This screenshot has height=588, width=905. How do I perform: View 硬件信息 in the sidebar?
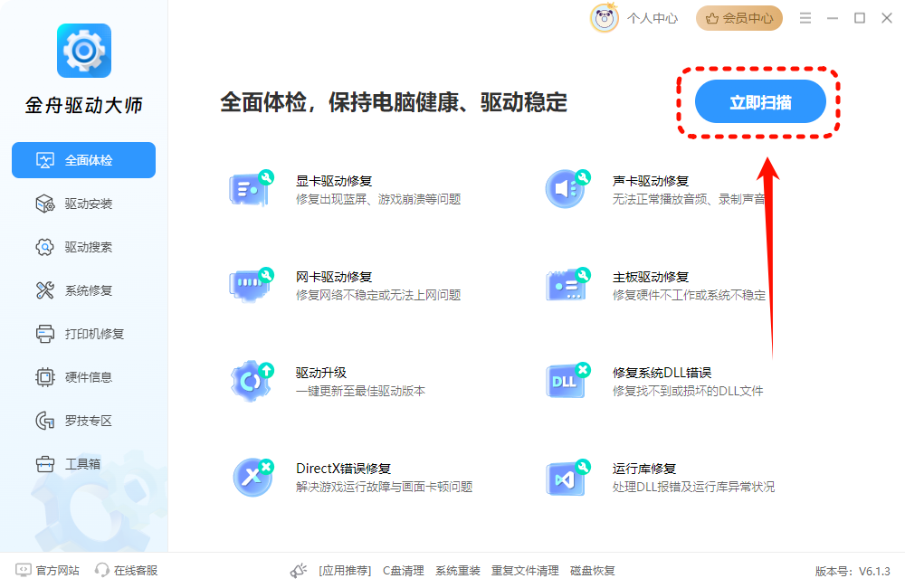pos(83,377)
